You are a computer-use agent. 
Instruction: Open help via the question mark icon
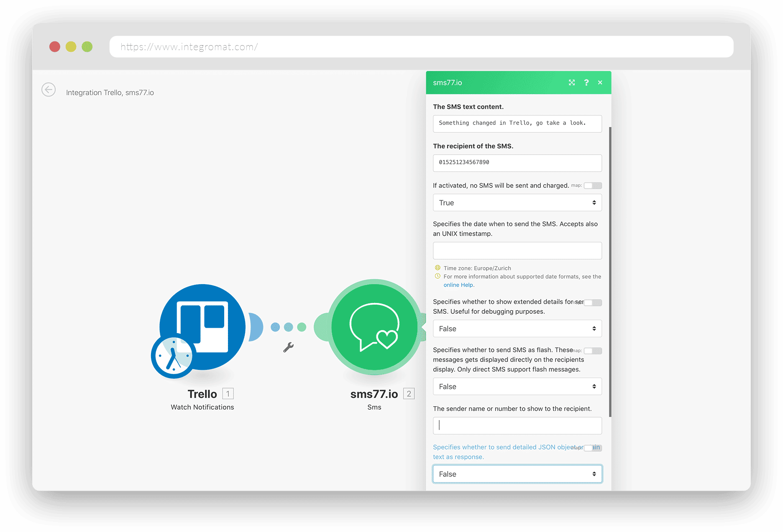(586, 82)
